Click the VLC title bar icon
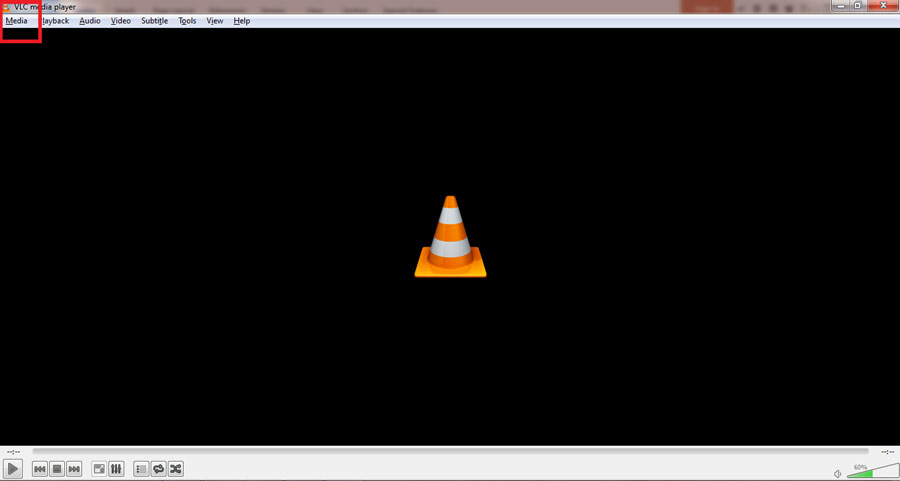This screenshot has height=481, width=900. click(6, 7)
